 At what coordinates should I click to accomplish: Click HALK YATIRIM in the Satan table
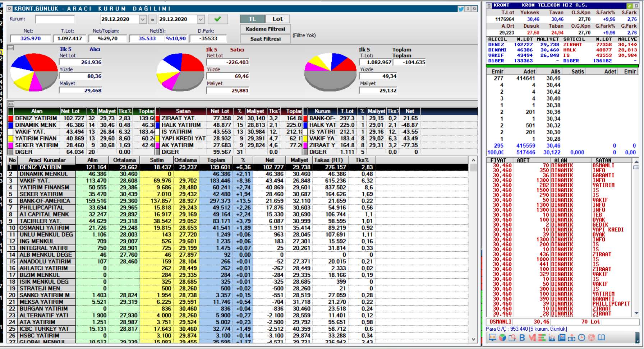pos(181,125)
